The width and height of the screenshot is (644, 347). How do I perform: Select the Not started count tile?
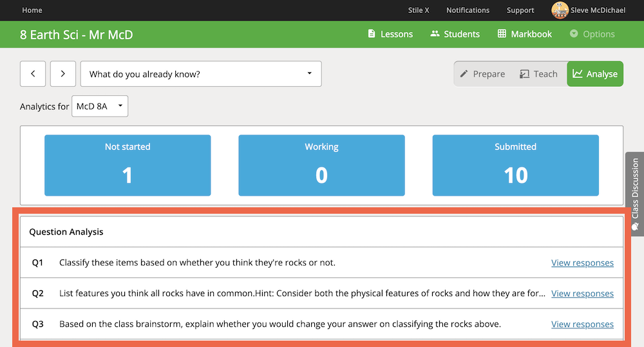pyautogui.click(x=128, y=165)
